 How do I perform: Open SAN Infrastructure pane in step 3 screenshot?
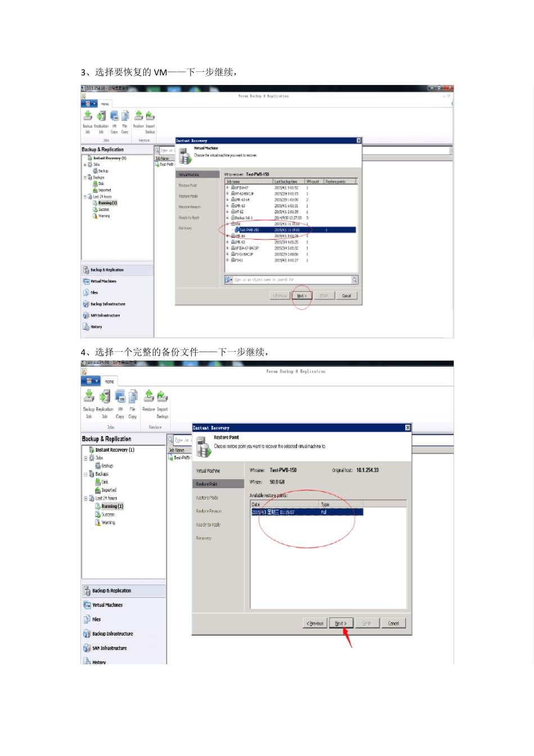tap(117, 316)
